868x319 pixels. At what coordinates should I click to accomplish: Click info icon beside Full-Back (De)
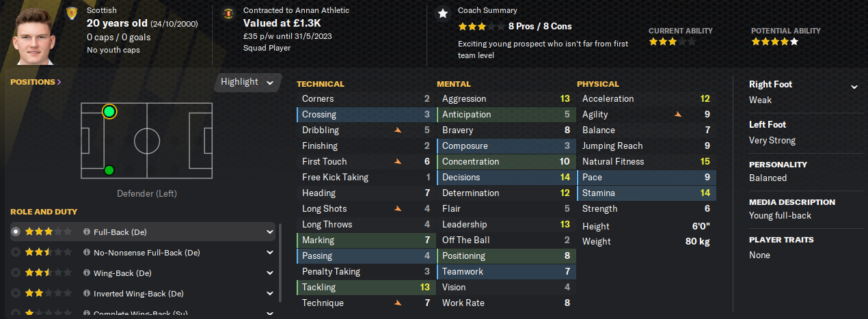[x=87, y=232]
